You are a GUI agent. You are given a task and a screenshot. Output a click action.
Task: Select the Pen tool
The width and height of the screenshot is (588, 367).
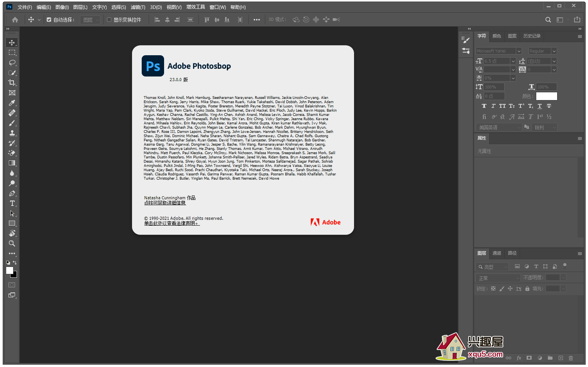tap(12, 193)
